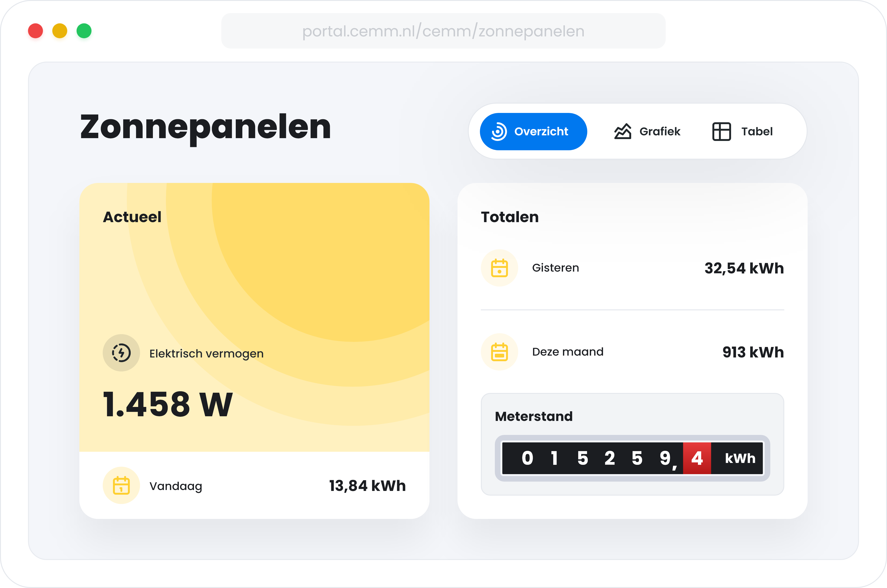Click the Totalen section heading

point(510,217)
